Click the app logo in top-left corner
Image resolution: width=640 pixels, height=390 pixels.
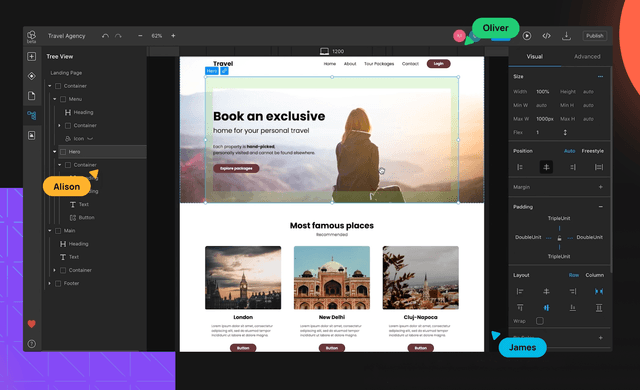coord(31,36)
